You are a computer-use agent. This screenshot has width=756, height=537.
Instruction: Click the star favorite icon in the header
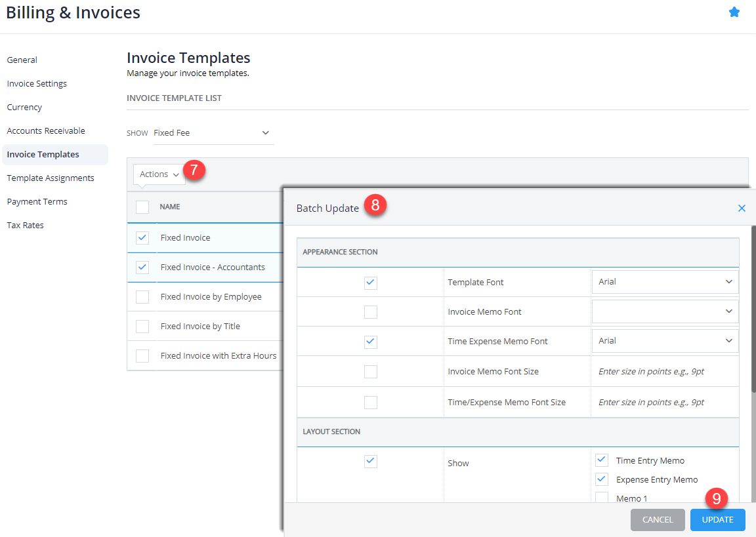734,12
